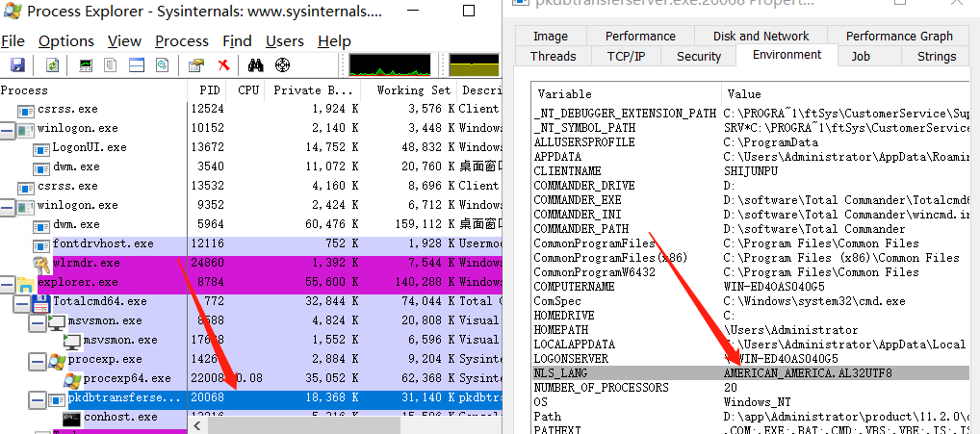Collapse the msvsmon.exe 8588 tree node
The height and width of the screenshot is (434, 980).
[x=38, y=322]
